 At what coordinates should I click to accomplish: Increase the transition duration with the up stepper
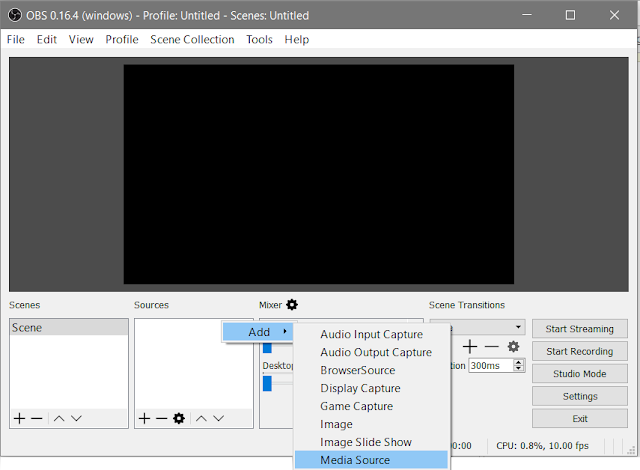518,362
